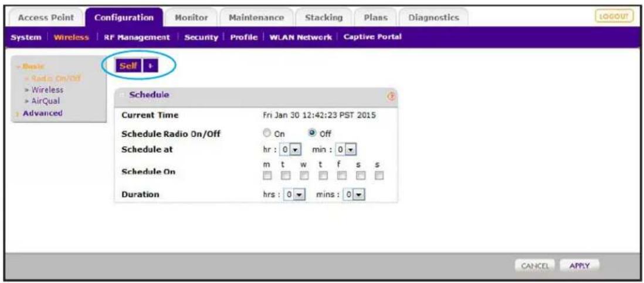Switch to the Maintenance tab
Image resolution: width=644 pixels, height=283 pixels.
tap(256, 18)
